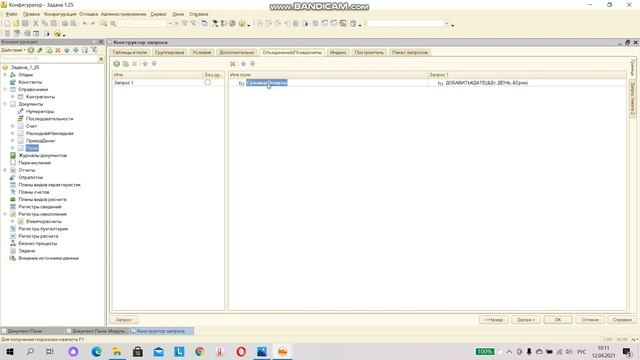Edit the selected configuration object with pencil
This screenshot has height=360, width=640.
40,50
